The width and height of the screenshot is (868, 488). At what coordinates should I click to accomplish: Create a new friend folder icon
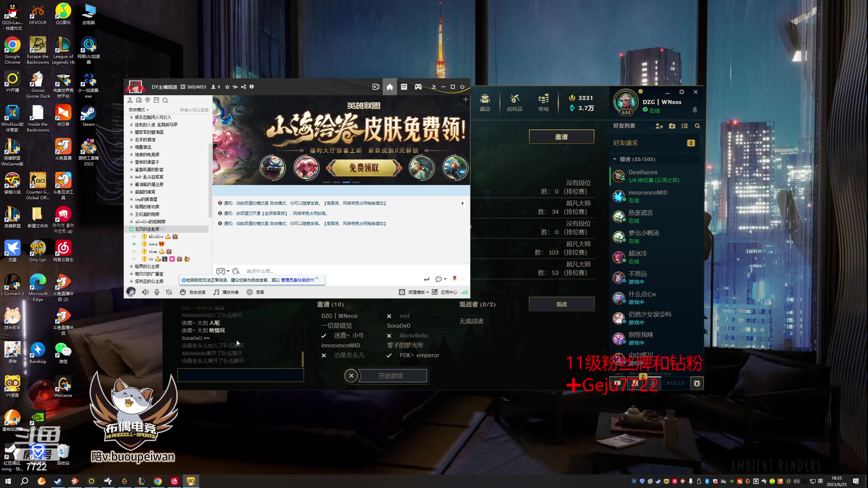click(672, 126)
